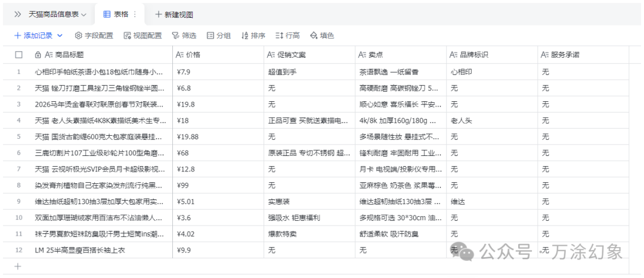Viewport: 644px width, 278px height.
Task: Select the price cell ¥19.8
Action: (218, 104)
